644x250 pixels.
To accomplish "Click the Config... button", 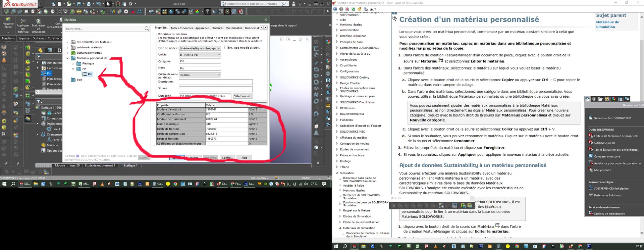I will tap(227, 158).
